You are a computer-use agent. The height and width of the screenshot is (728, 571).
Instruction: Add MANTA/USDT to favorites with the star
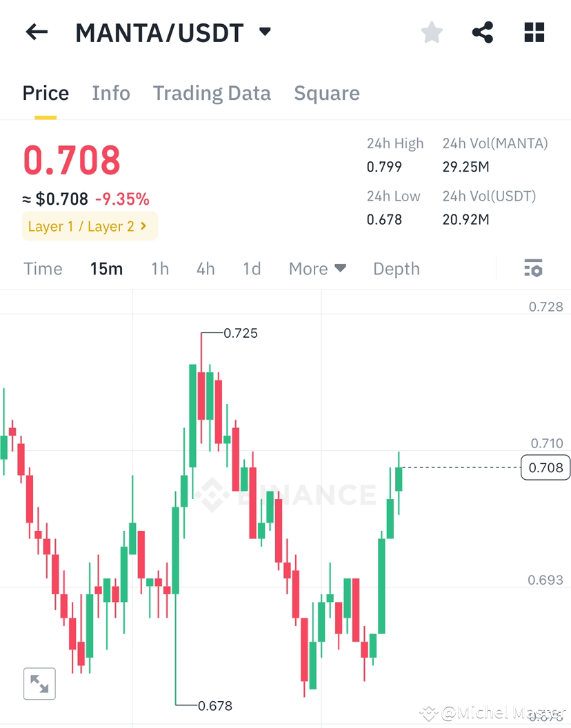432,32
